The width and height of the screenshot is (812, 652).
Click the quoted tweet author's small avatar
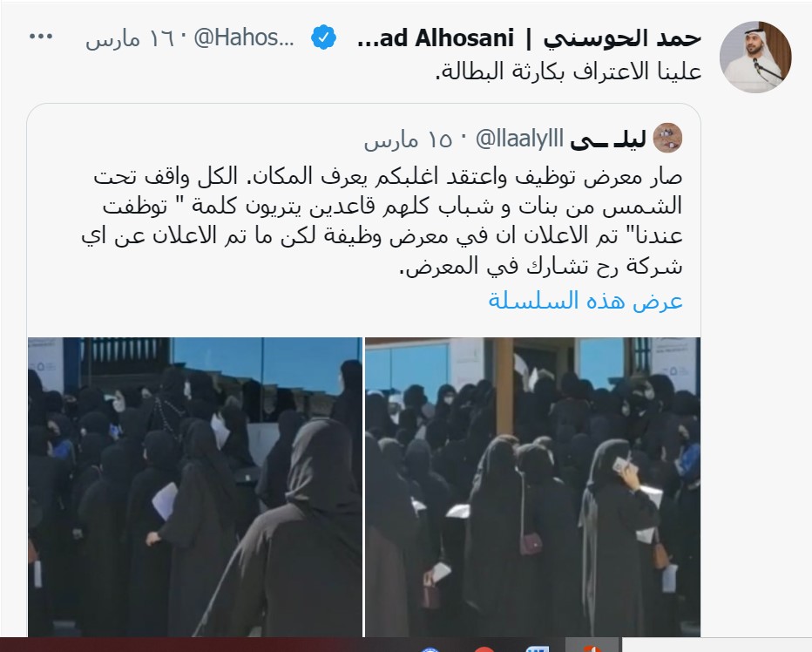(x=667, y=138)
